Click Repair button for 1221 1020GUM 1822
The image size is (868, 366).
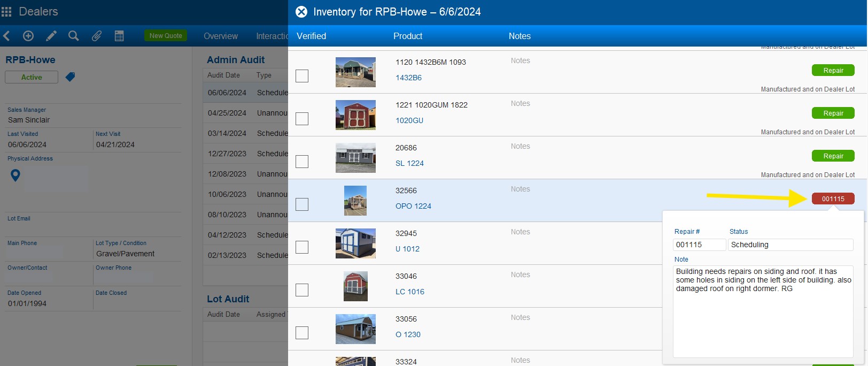(x=833, y=113)
